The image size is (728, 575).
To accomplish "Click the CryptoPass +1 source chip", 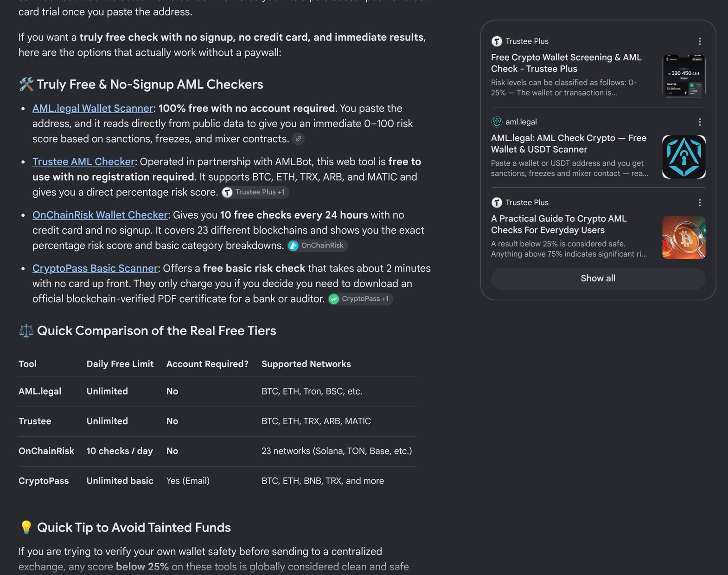I will pyautogui.click(x=360, y=299).
